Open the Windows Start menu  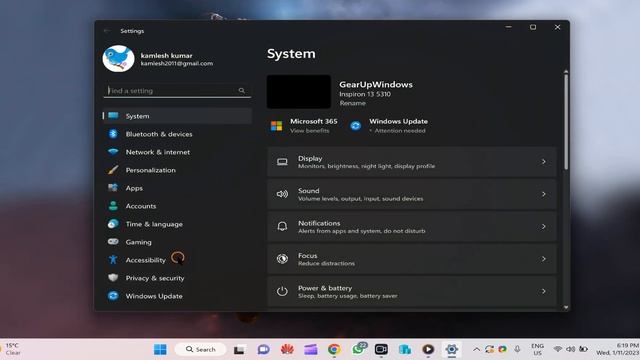point(160,349)
